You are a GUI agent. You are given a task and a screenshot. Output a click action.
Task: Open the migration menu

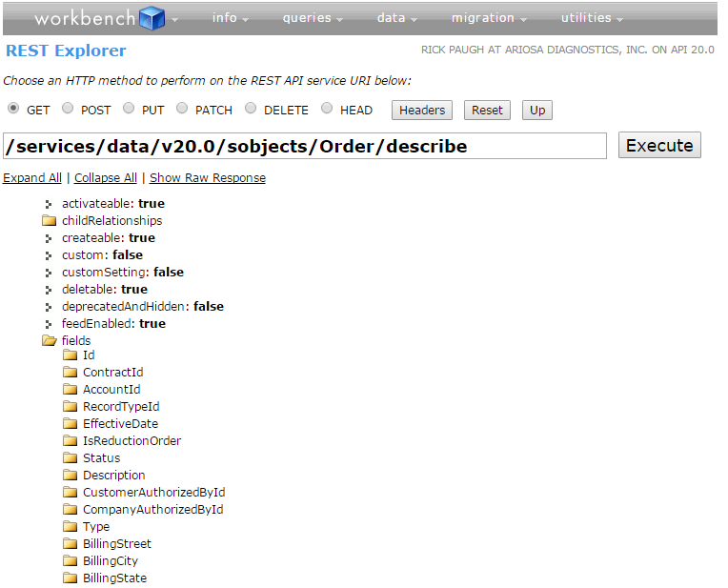(x=489, y=18)
